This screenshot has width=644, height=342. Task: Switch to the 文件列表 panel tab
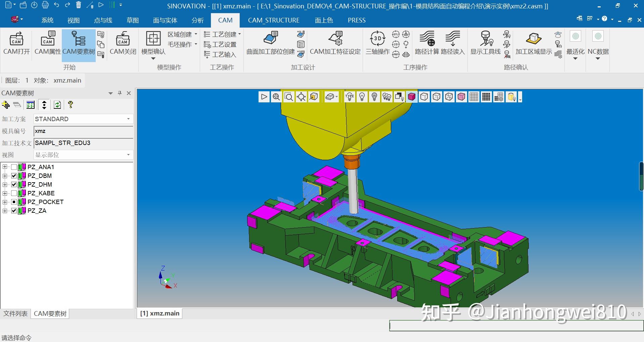(x=15, y=313)
